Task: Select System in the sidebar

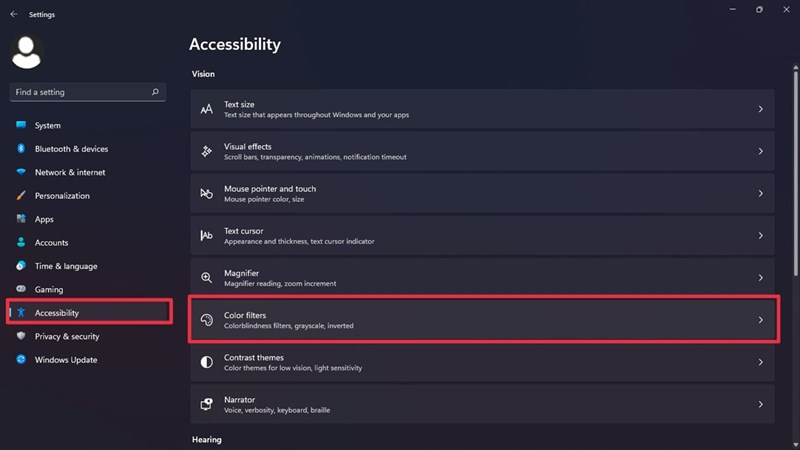Action: 47,126
